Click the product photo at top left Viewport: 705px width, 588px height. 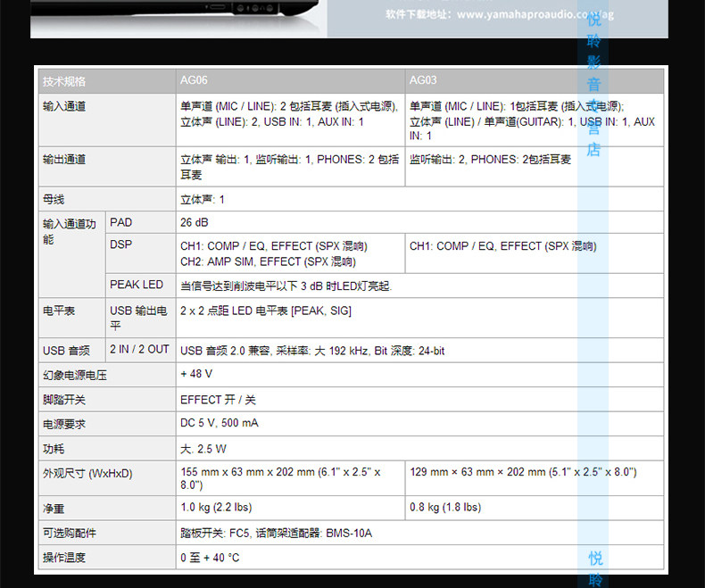(178, 18)
